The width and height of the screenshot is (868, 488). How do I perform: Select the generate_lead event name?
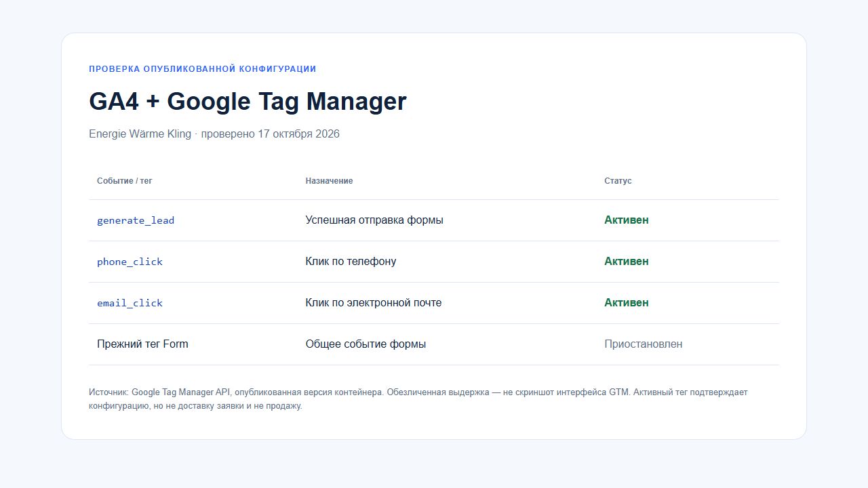tap(136, 220)
